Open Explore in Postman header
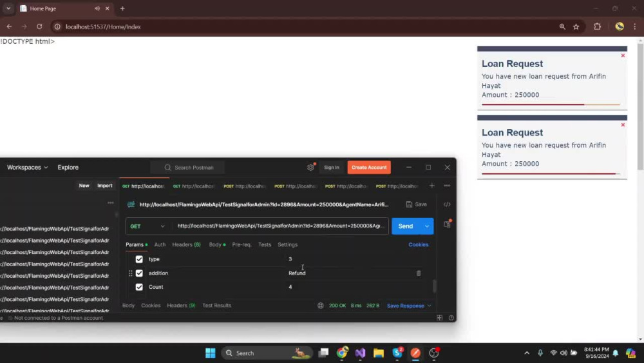644x363 pixels. (68, 168)
